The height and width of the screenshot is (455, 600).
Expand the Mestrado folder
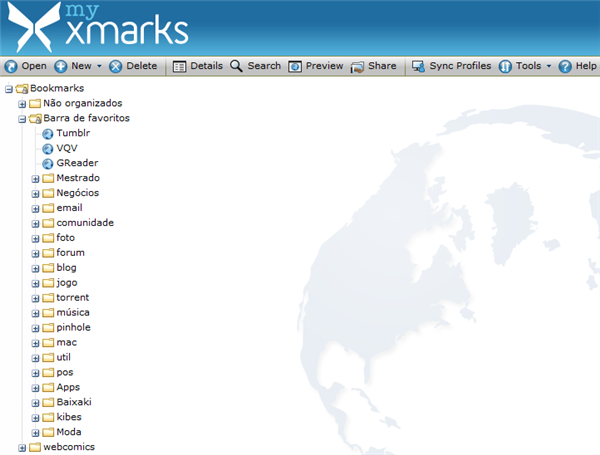36,179
